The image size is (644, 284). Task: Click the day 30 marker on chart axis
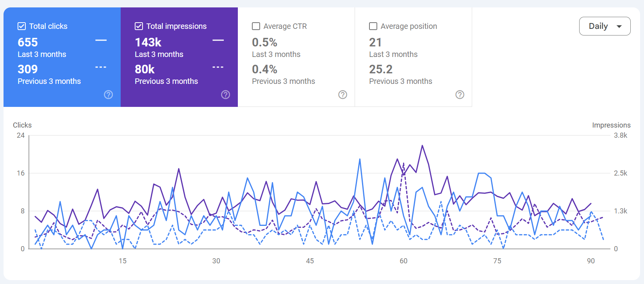[216, 261]
